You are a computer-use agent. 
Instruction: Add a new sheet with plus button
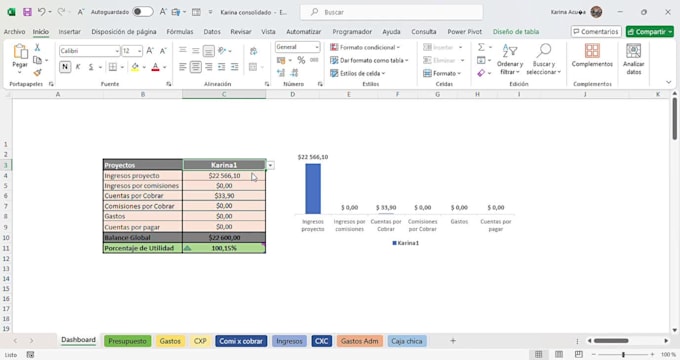(x=453, y=341)
